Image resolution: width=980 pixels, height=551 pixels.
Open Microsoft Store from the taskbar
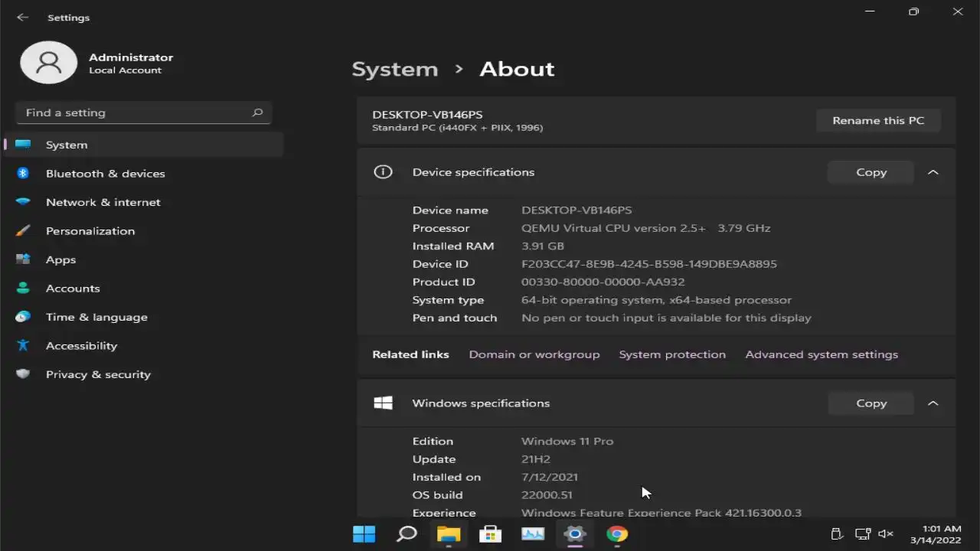point(490,533)
